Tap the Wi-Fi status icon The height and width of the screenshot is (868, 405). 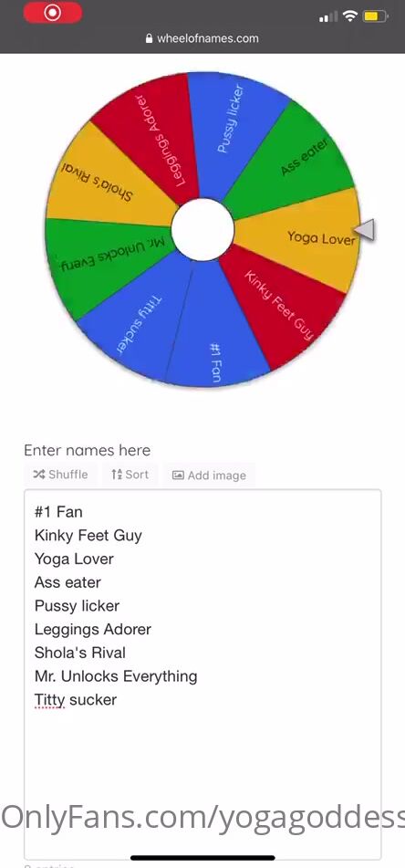tap(350, 16)
